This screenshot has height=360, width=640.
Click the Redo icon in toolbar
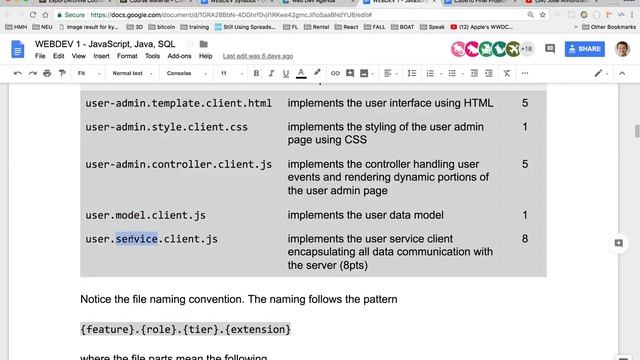[x=33, y=73]
